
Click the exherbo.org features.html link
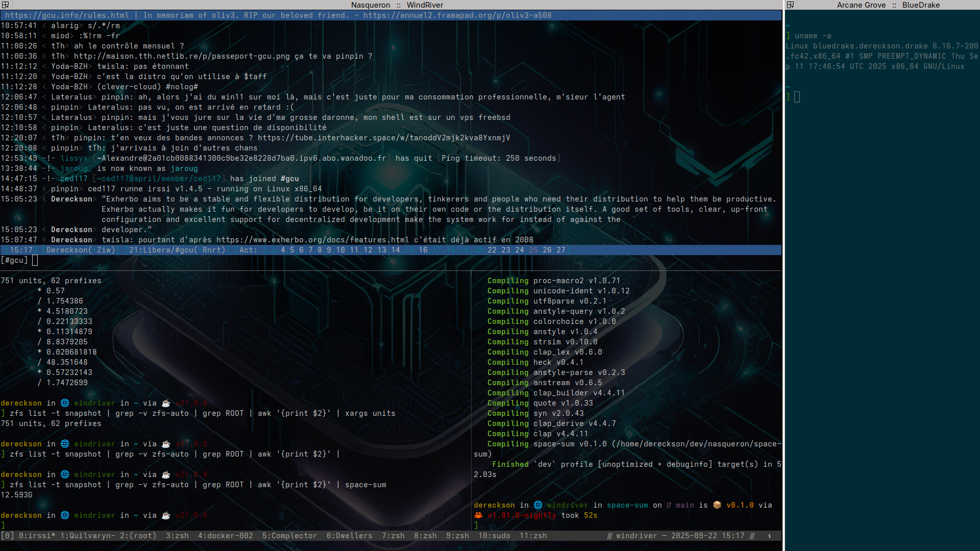[x=312, y=240]
